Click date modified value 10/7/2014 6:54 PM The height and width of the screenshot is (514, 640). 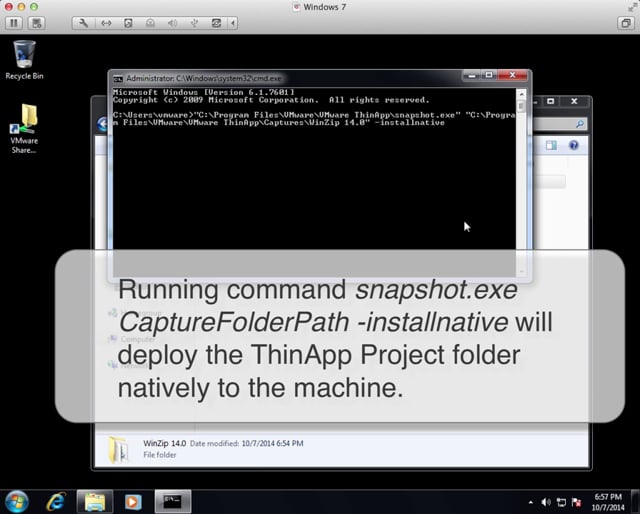click(272, 443)
